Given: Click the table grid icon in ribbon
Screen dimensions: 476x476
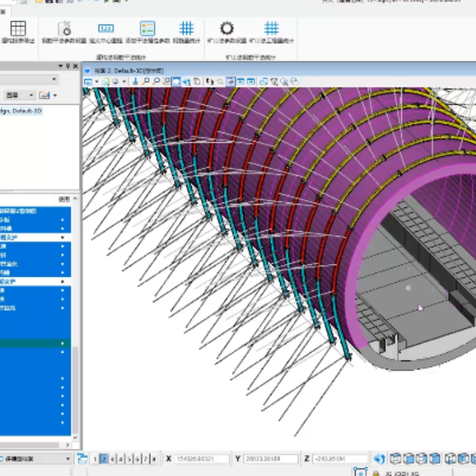Looking at the screenshot, I should pyautogui.click(x=18, y=29).
